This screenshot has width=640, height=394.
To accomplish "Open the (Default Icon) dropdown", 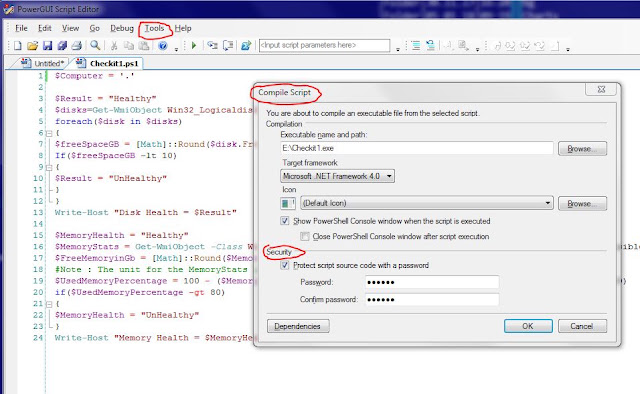I will [x=427, y=203].
